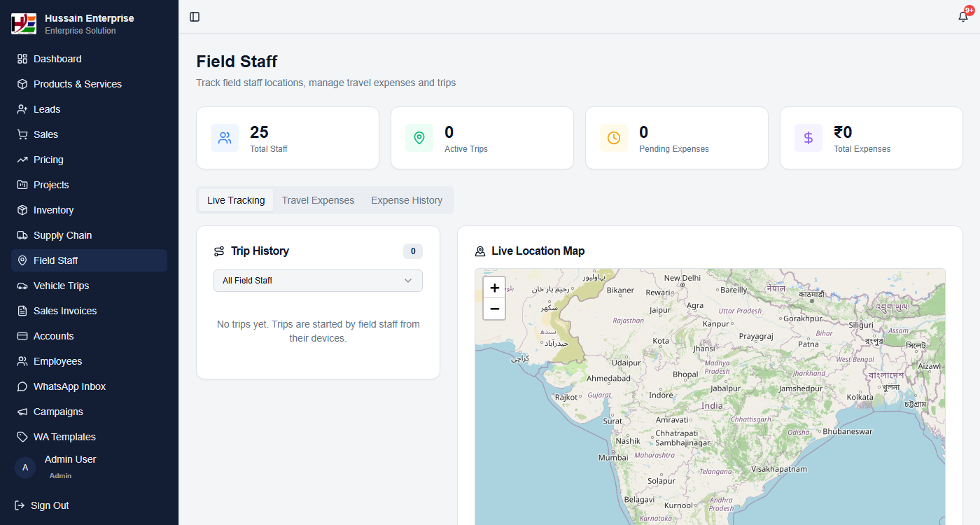Zoom in on the map

click(494, 288)
